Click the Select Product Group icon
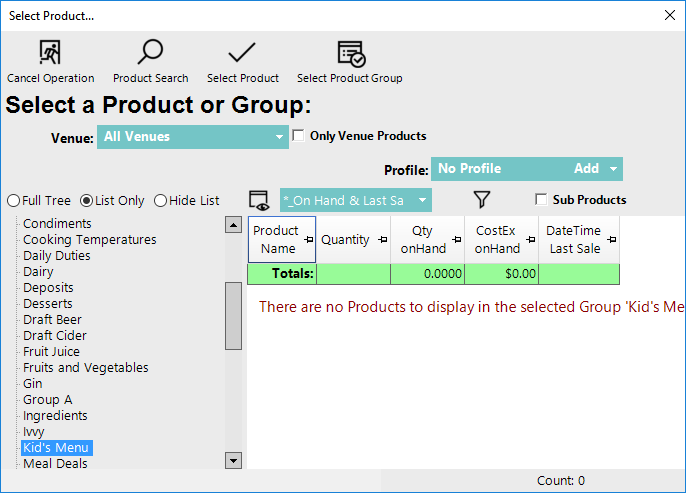The height and width of the screenshot is (493, 686). 350,53
